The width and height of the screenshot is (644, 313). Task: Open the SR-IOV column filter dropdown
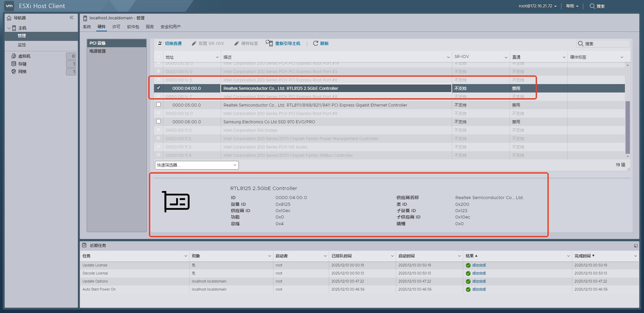coord(506,57)
